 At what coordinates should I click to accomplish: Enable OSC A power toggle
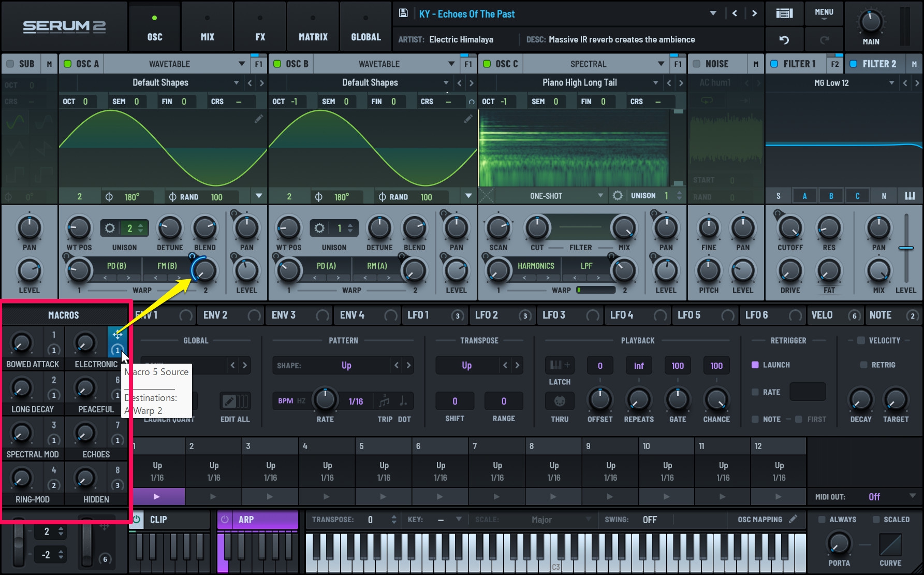(x=67, y=64)
